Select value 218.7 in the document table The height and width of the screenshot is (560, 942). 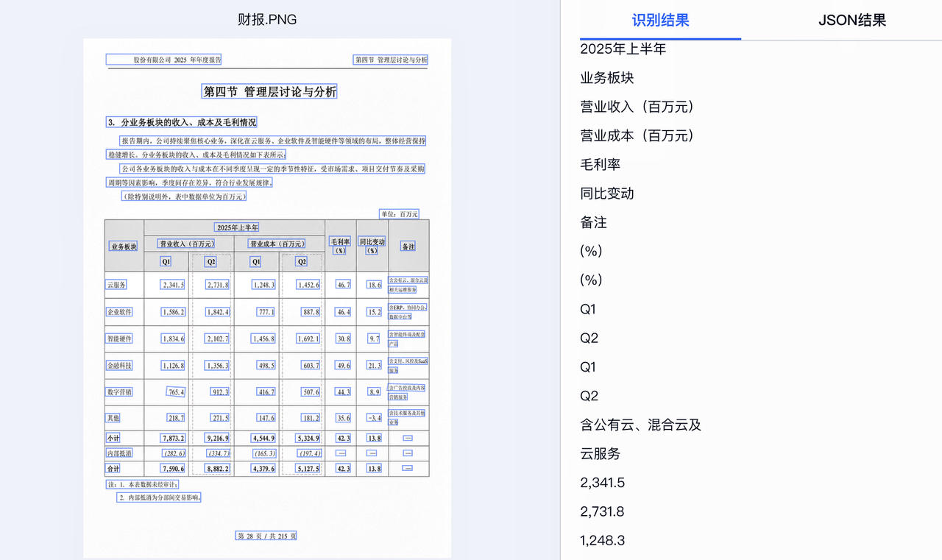[176, 418]
